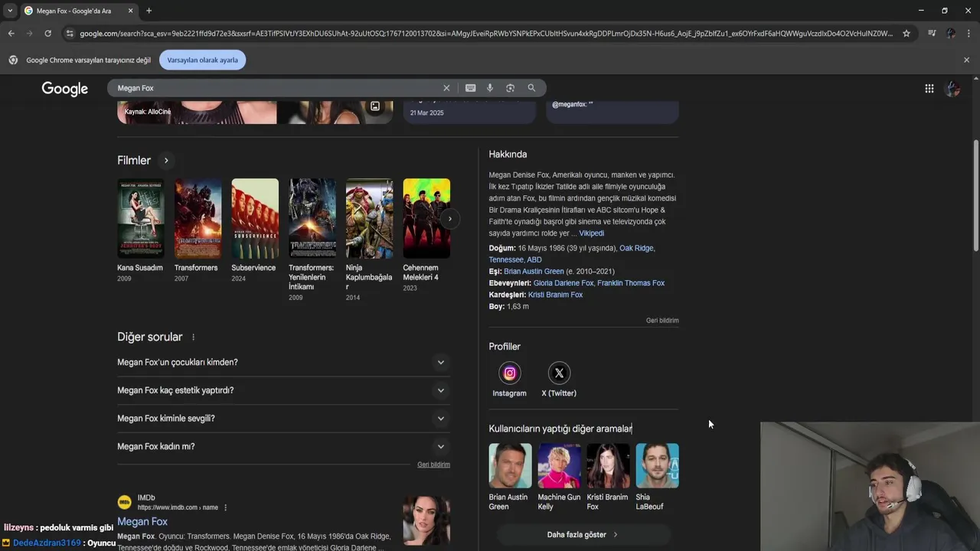Go to Google homepage via logo
Screen dimensions: 980x551
coord(65,89)
